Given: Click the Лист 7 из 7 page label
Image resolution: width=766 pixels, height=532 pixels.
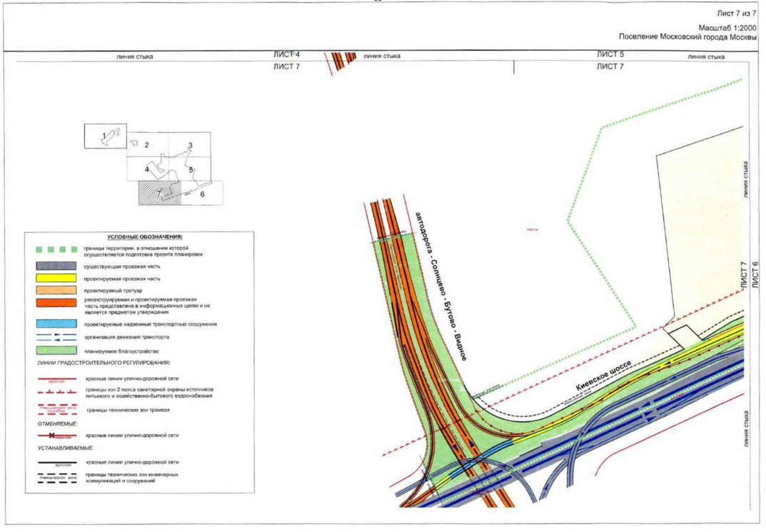Looking at the screenshot, I should coord(735,14).
